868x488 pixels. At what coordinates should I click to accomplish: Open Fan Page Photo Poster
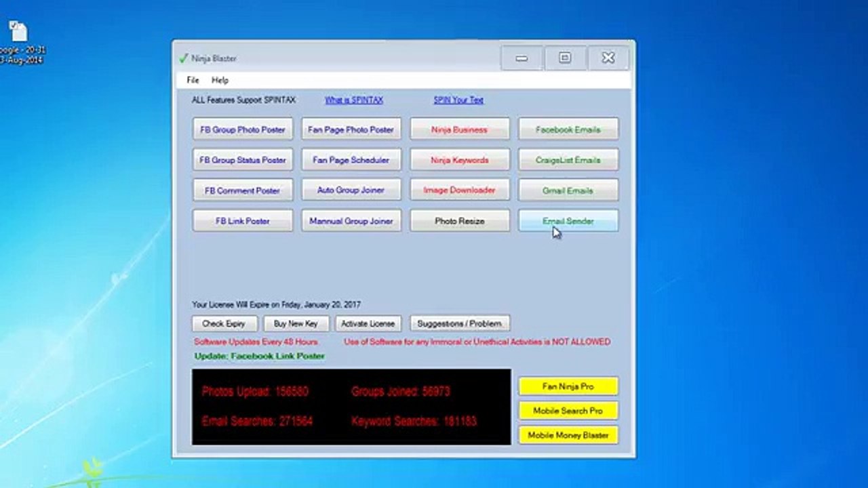[x=351, y=129]
